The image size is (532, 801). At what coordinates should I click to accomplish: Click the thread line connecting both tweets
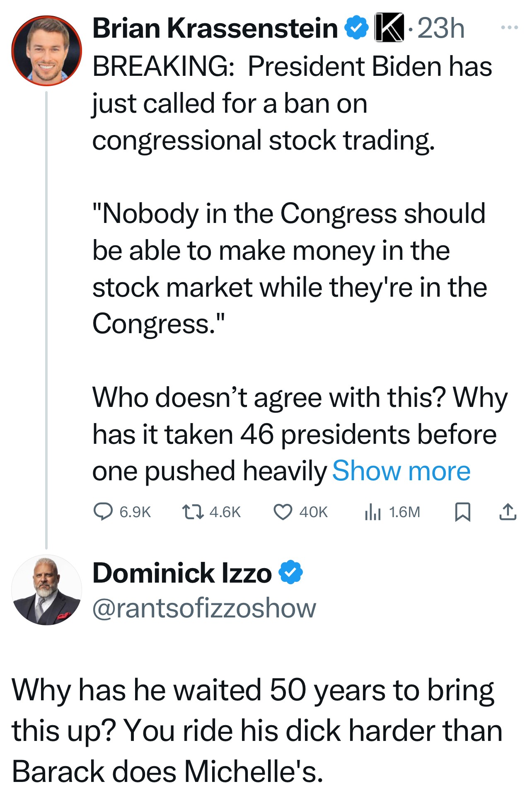(46, 319)
